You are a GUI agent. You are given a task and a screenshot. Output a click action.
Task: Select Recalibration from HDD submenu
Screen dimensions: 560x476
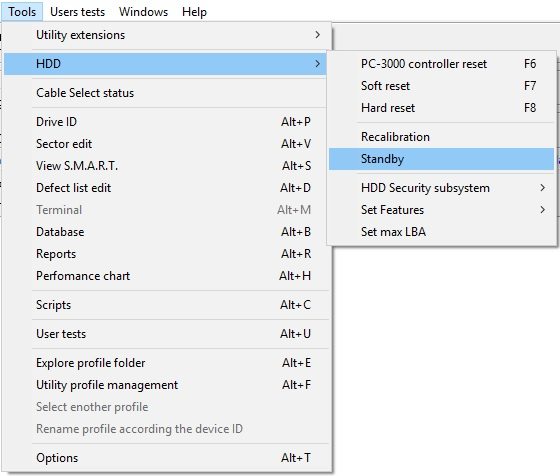coord(441,137)
